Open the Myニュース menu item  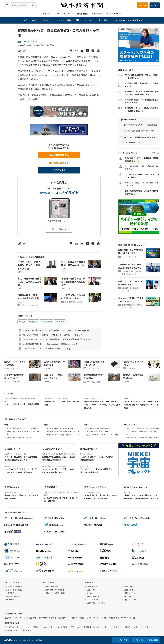click(68, 14)
